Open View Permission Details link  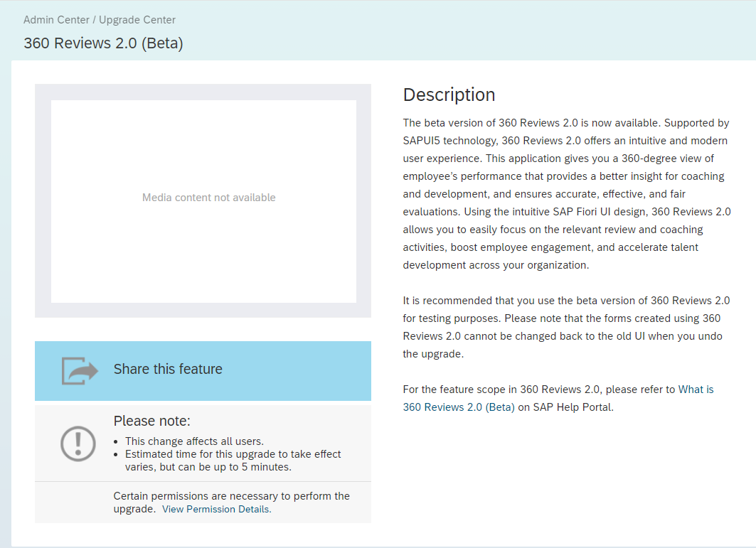point(216,509)
